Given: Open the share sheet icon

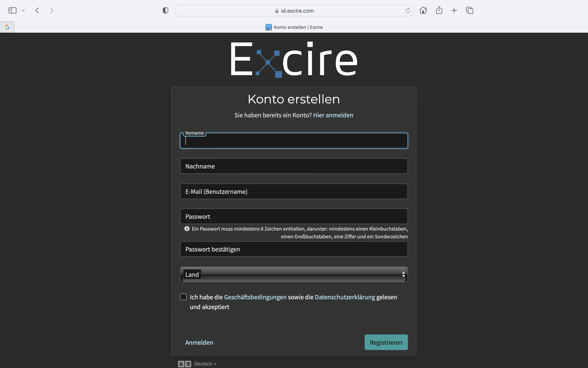Looking at the screenshot, I should tap(439, 10).
